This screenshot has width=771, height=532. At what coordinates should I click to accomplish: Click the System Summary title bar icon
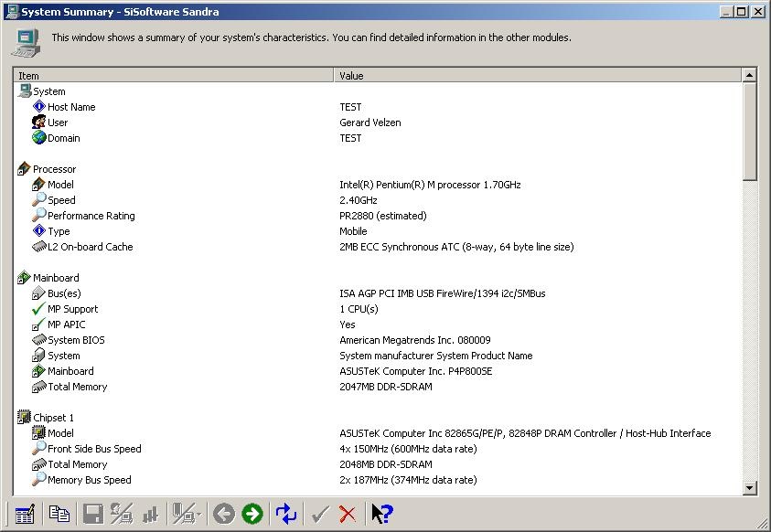pos(12,11)
